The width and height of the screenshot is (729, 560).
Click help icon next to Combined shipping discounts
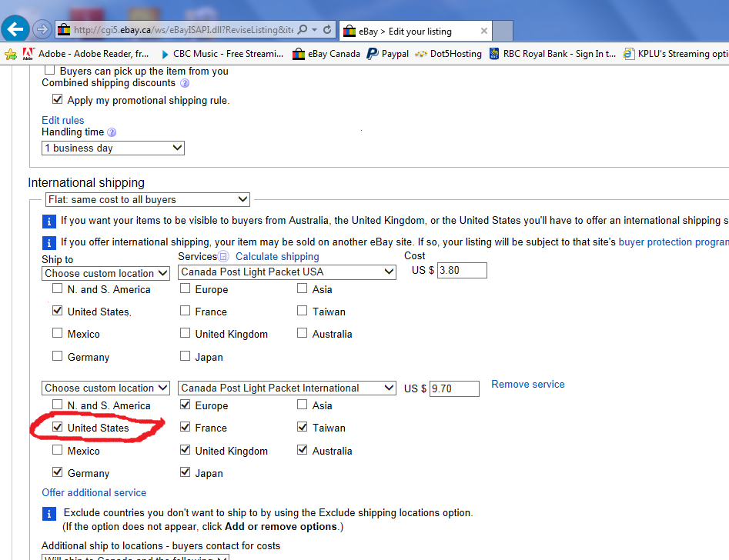[x=184, y=83]
